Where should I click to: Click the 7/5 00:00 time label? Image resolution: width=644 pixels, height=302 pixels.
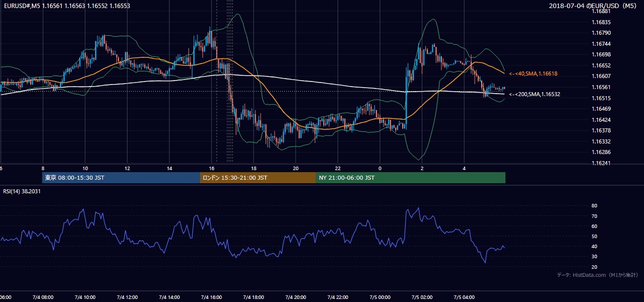(x=380, y=297)
